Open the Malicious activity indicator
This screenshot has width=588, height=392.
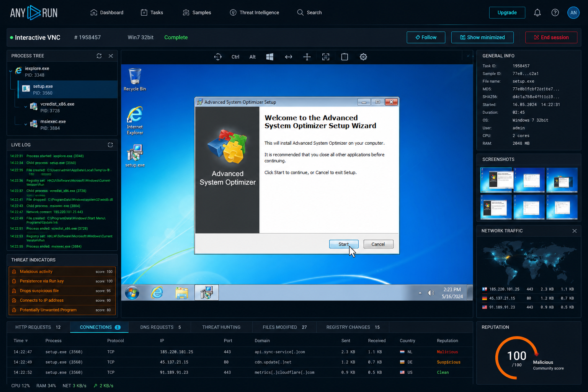(62, 271)
